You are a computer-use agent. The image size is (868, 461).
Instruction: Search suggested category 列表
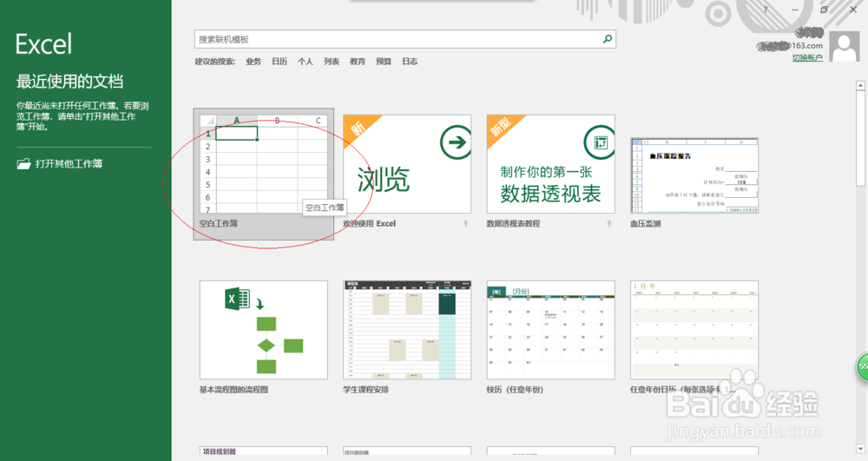pos(332,62)
